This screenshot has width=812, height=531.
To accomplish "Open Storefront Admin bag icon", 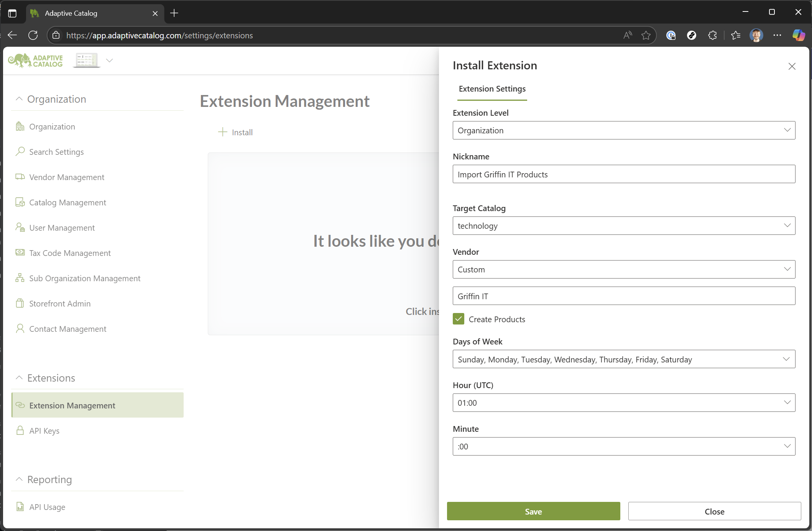I will 20,303.
